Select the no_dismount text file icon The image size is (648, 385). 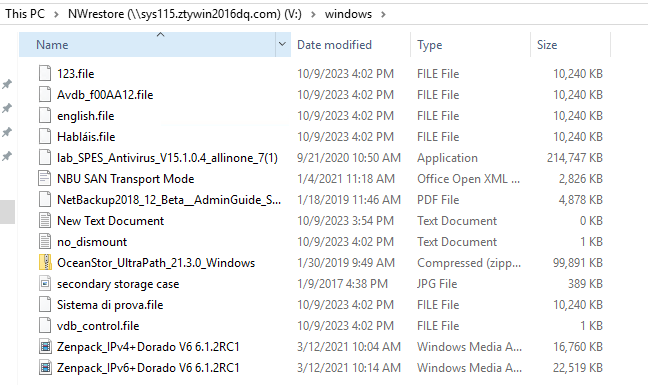(x=45, y=242)
